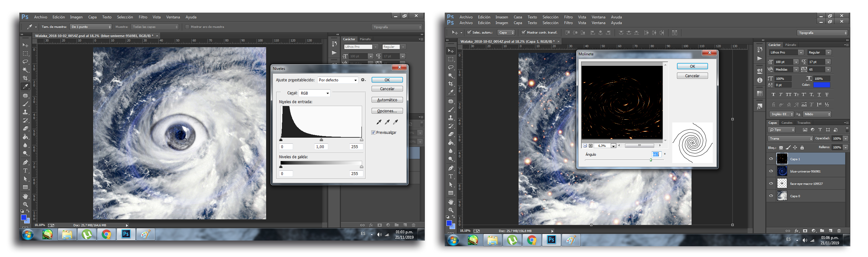Screen dimensions: 868x257
Task: Open the Filtro menu in the left window
Action: tap(143, 17)
